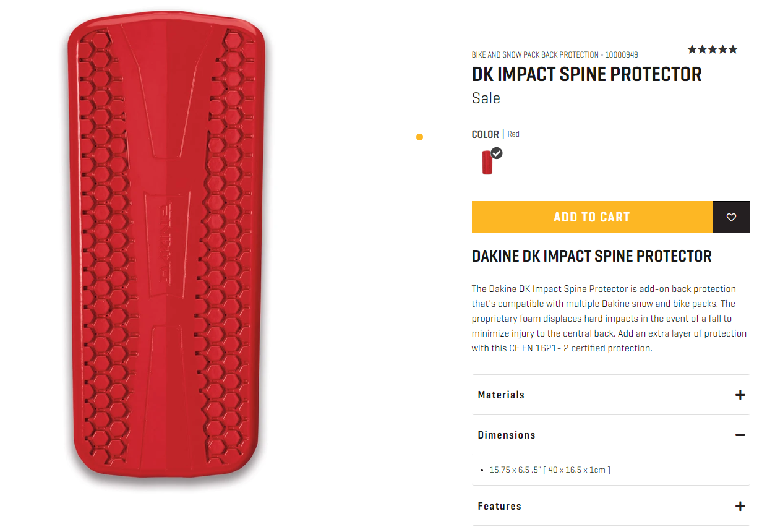Expand the Features section

[x=611, y=506]
